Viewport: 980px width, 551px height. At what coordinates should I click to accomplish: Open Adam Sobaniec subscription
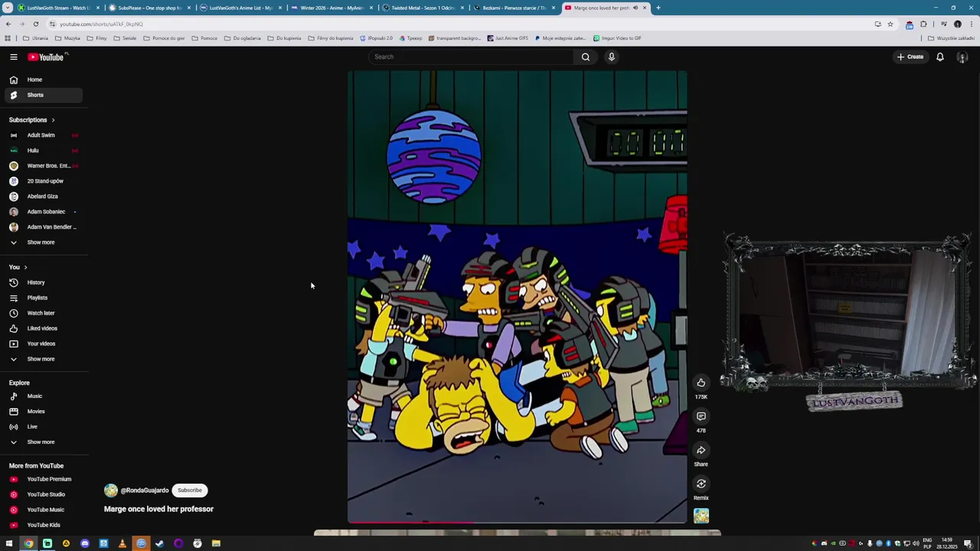[x=44, y=212]
